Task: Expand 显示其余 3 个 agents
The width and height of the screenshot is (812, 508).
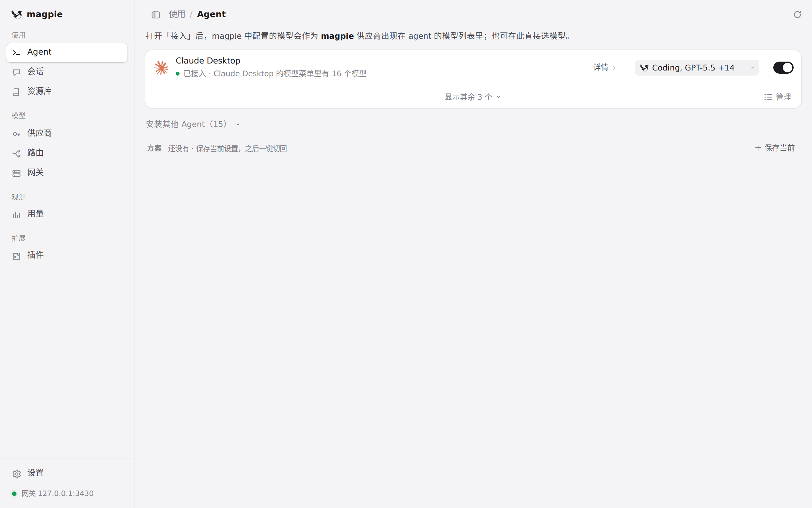Action: 472,97
